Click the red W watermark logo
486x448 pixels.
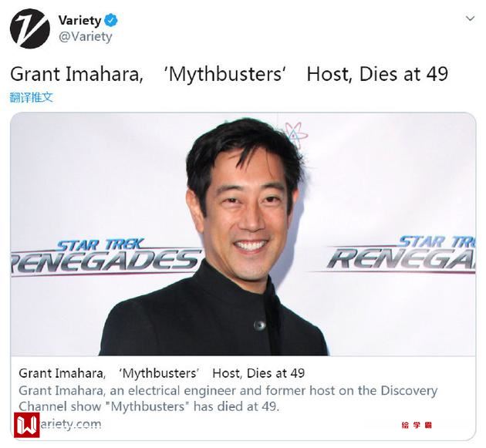pyautogui.click(x=27, y=425)
